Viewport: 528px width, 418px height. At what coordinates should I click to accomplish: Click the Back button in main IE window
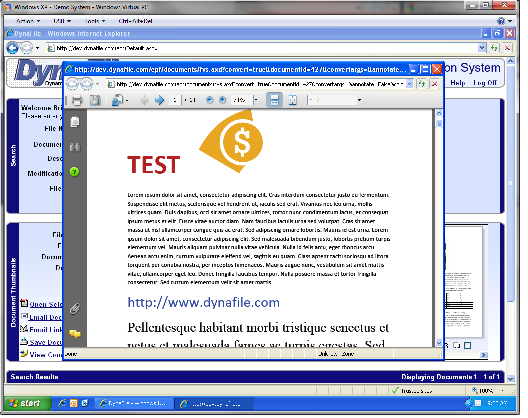pyautogui.click(x=12, y=48)
